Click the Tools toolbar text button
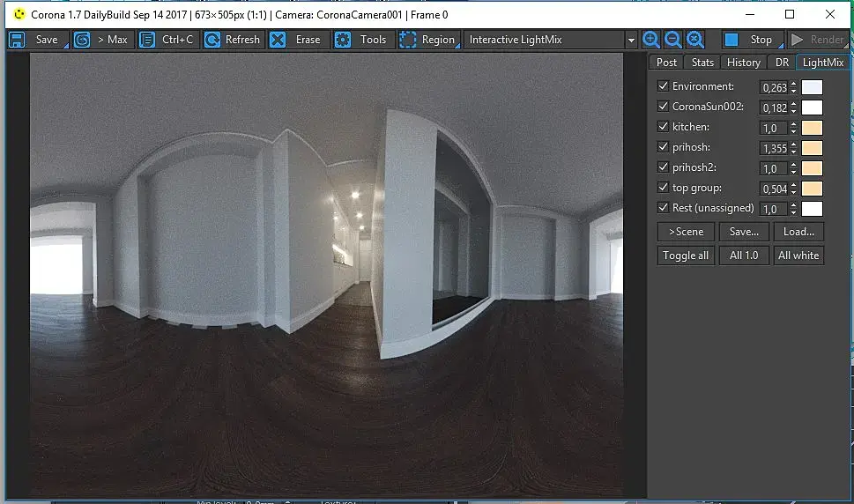This screenshot has height=504, width=854. (x=373, y=40)
